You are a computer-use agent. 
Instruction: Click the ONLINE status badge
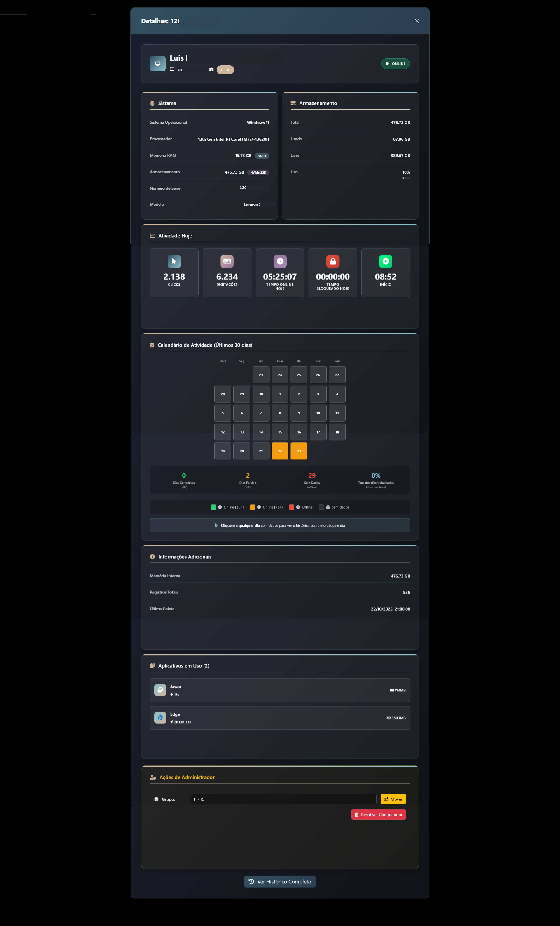click(395, 64)
